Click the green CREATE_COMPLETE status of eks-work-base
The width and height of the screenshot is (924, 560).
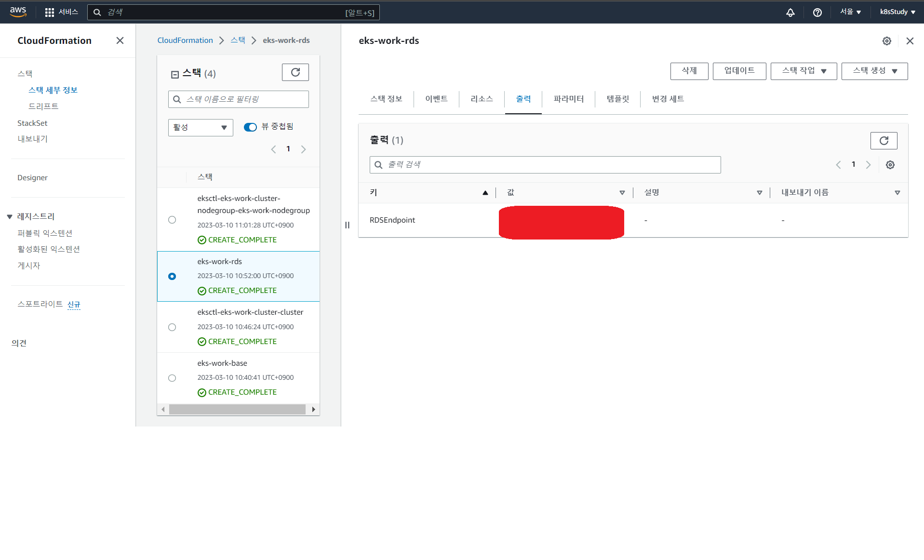coord(237,392)
